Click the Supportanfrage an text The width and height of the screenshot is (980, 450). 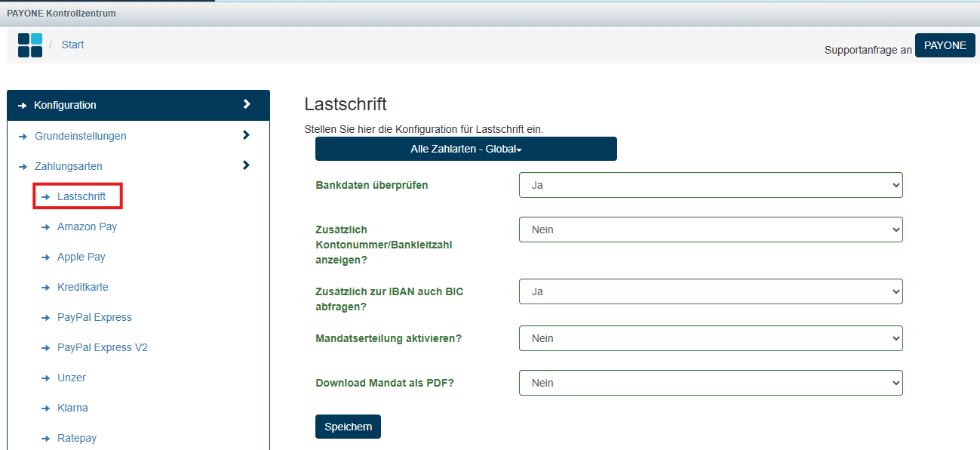pyautogui.click(x=868, y=51)
